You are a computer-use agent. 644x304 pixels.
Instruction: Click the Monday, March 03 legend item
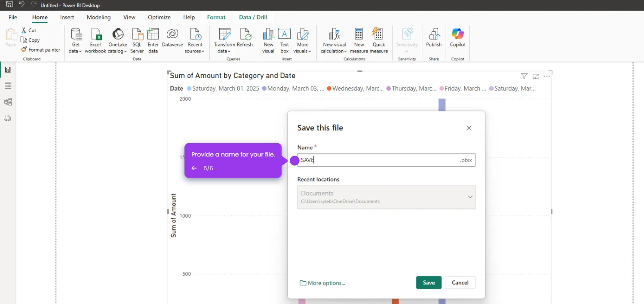293,89
